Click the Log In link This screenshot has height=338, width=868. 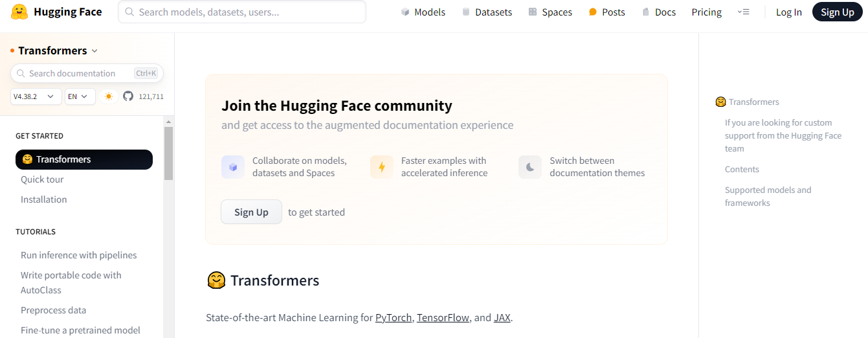[x=788, y=12]
